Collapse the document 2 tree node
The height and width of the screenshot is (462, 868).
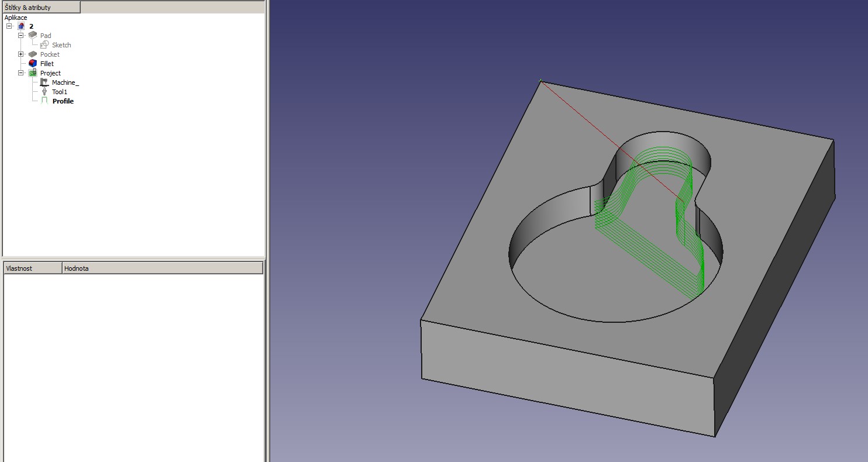click(9, 26)
